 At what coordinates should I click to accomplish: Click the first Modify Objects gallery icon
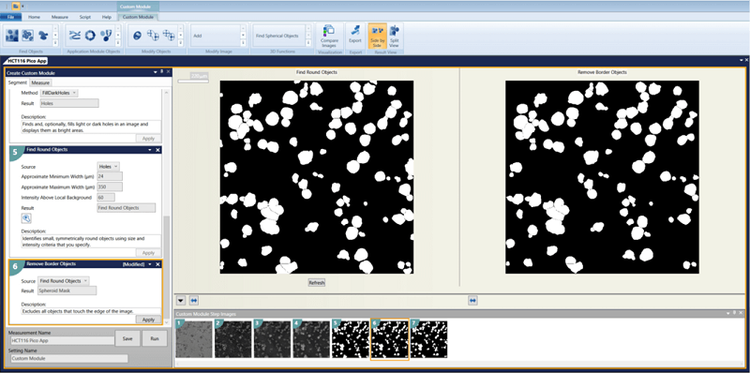pyautogui.click(x=137, y=35)
